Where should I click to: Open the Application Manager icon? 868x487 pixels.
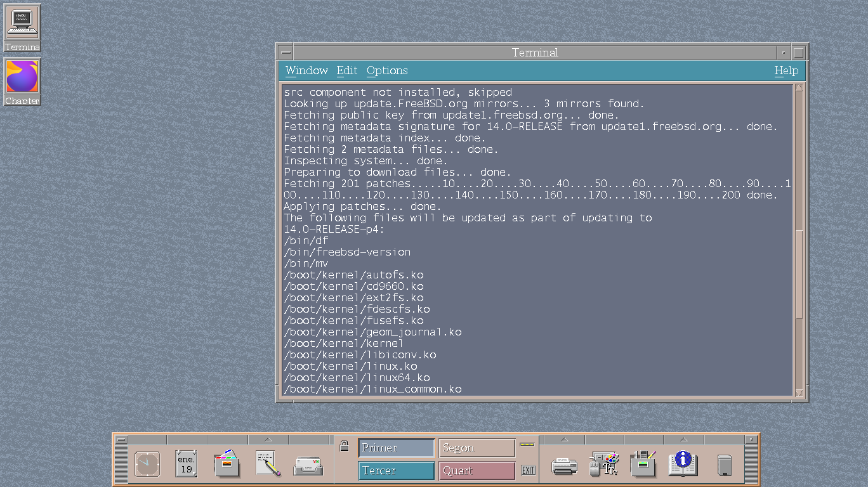point(643,464)
